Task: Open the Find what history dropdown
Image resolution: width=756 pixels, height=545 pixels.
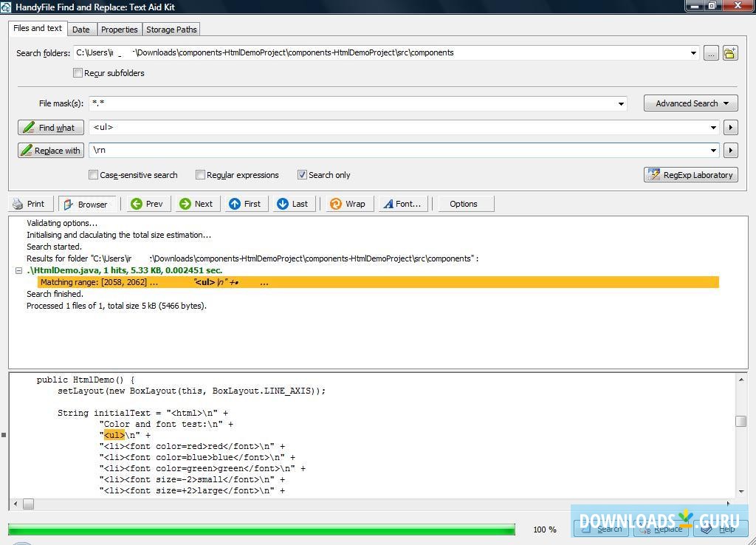Action: click(x=713, y=127)
